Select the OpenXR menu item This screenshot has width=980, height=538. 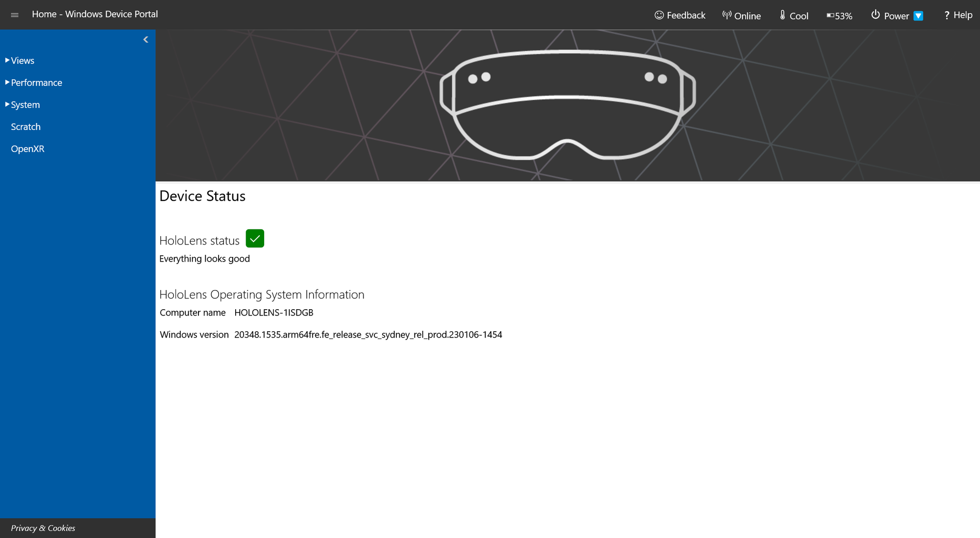(29, 148)
